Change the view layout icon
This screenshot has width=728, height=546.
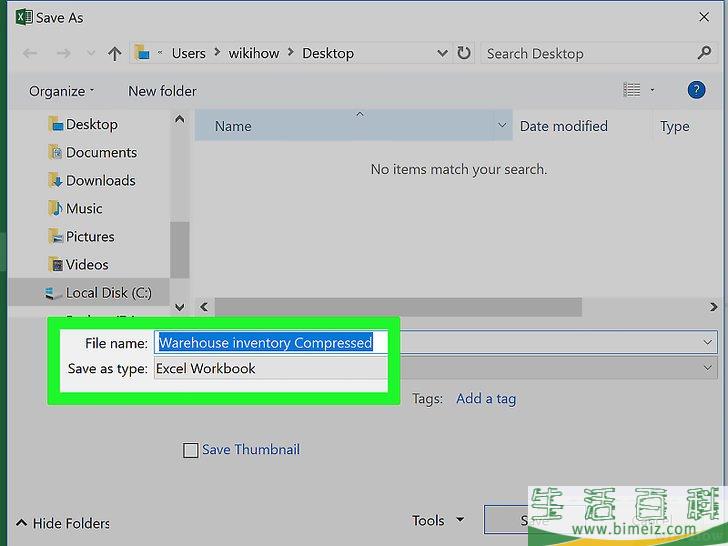coord(632,90)
